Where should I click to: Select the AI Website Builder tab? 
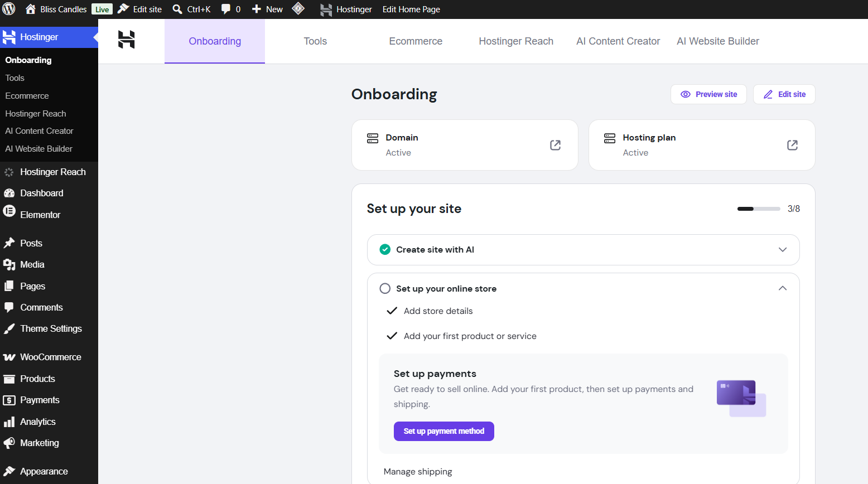tap(718, 41)
